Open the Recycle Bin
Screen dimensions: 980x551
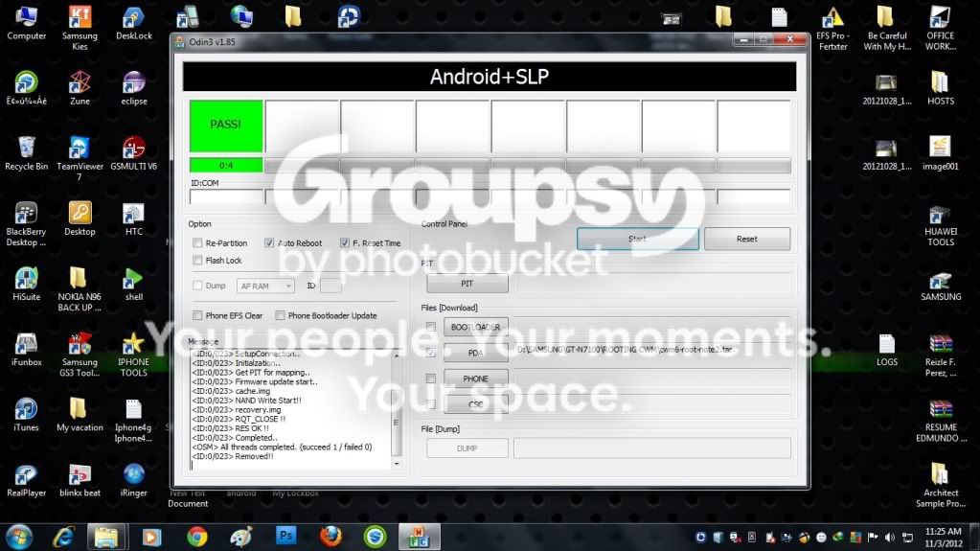pyautogui.click(x=26, y=153)
